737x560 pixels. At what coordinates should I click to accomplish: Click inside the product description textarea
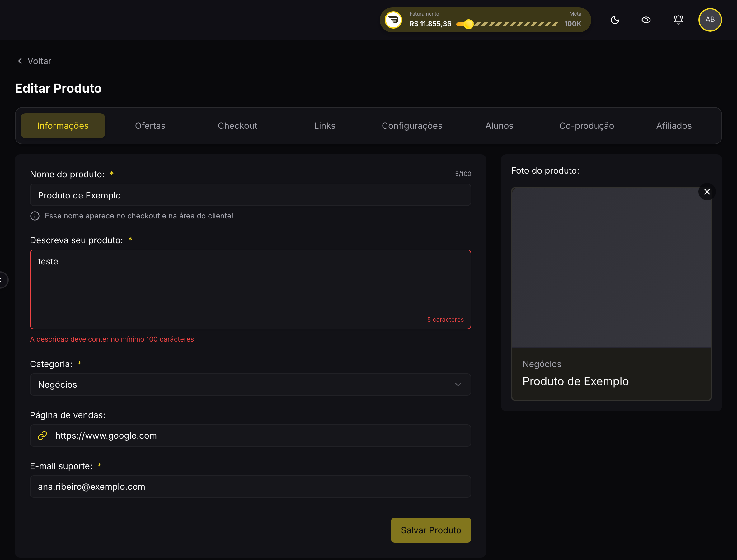pyautogui.click(x=251, y=289)
